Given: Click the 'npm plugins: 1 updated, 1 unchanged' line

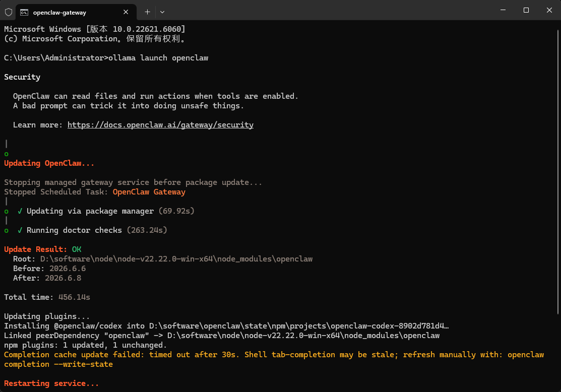Looking at the screenshot, I should [x=86, y=346].
